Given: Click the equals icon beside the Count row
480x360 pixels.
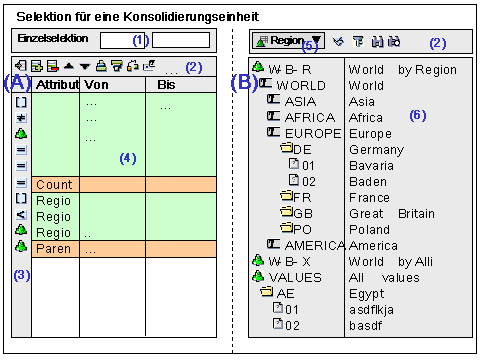Looking at the screenshot, I should click(21, 183).
